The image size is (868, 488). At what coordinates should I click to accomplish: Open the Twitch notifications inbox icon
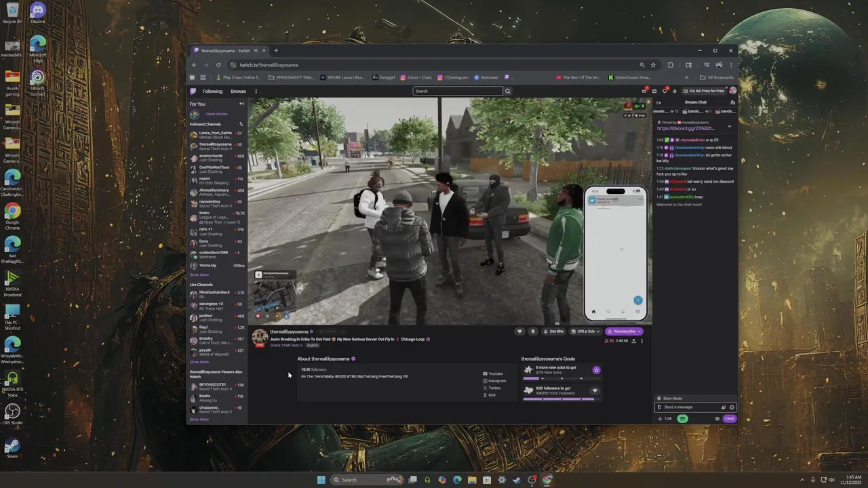click(x=655, y=91)
